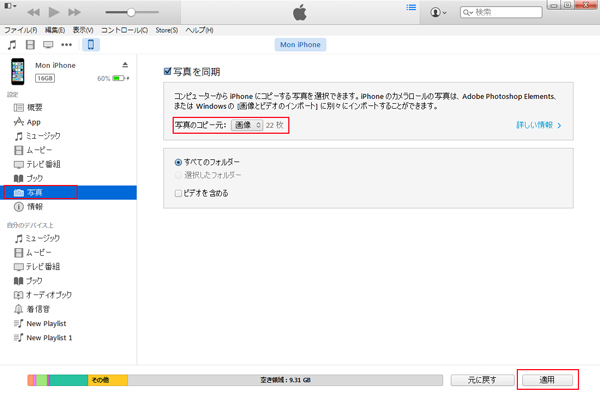Image resolution: width=600 pixels, height=395 pixels.
Task: Enable the ビデオを含める checkbox
Action: click(x=178, y=193)
